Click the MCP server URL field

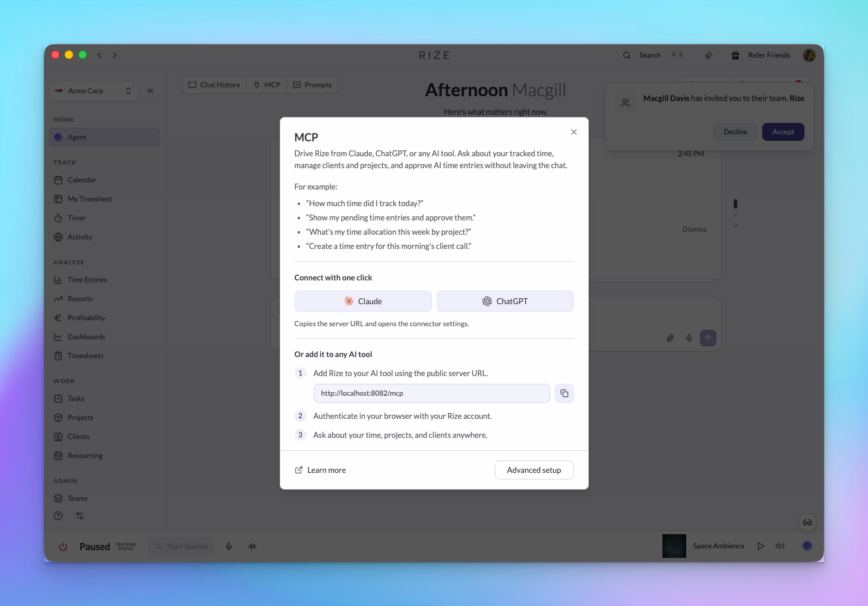432,393
